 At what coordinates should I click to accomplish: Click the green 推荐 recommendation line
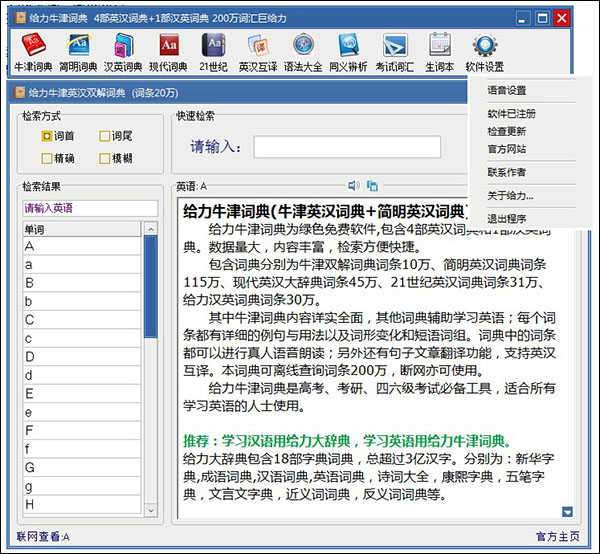click(347, 441)
